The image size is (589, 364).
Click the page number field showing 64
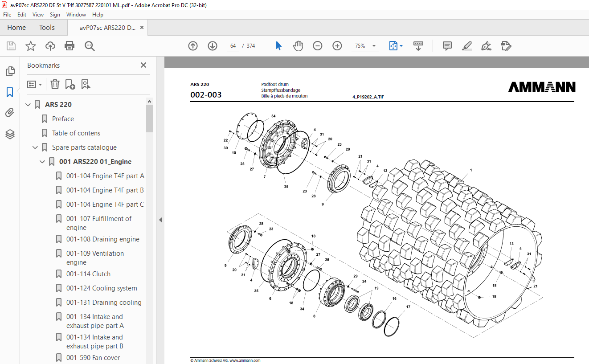click(233, 46)
